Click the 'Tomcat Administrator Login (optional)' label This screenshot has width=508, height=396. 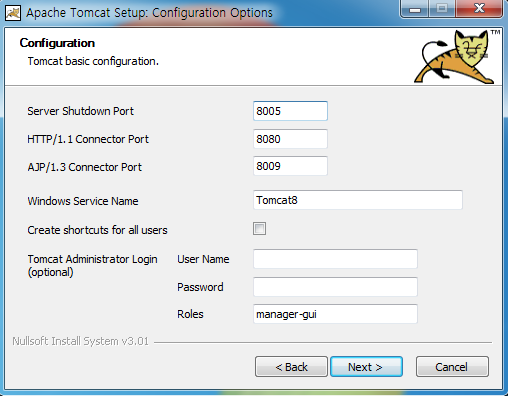click(x=92, y=266)
